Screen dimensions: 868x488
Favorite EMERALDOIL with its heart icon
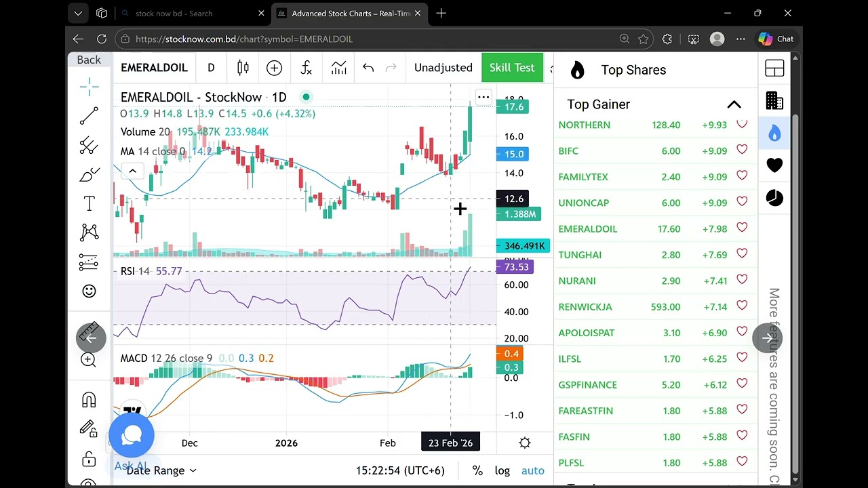(x=742, y=228)
